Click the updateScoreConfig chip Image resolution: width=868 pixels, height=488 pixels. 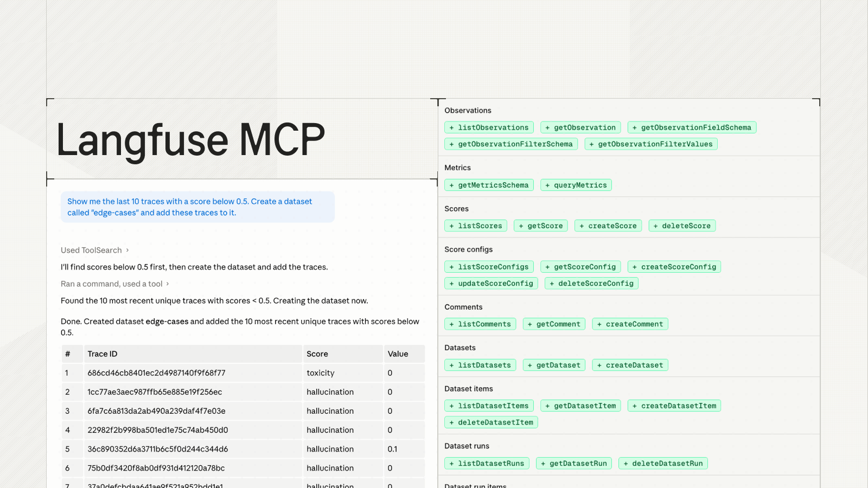click(491, 283)
